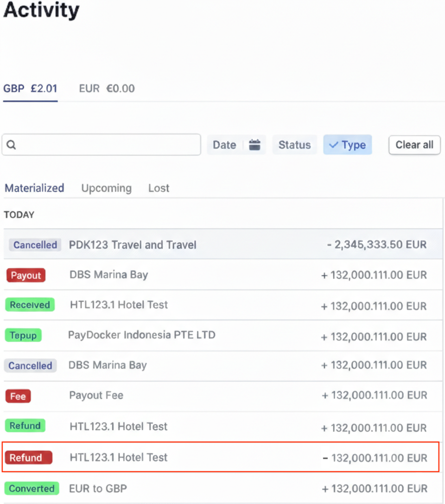
Task: Click the red Fee badge
Action: 18,396
